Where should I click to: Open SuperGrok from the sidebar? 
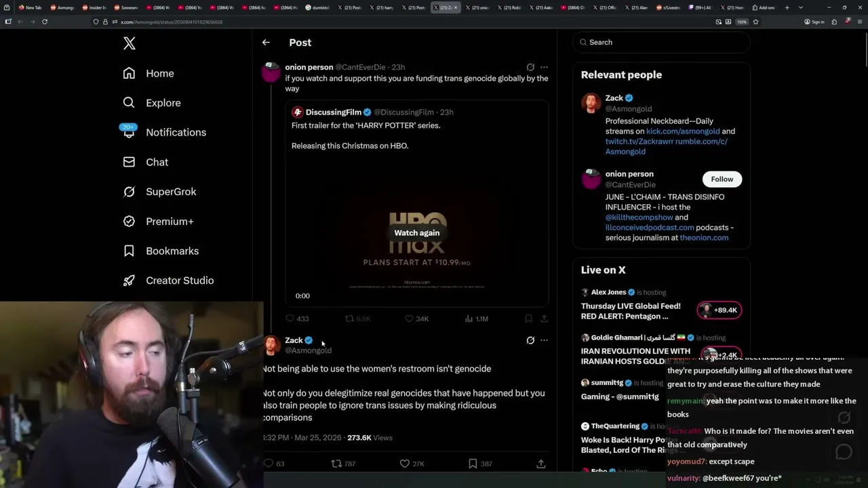(x=159, y=192)
